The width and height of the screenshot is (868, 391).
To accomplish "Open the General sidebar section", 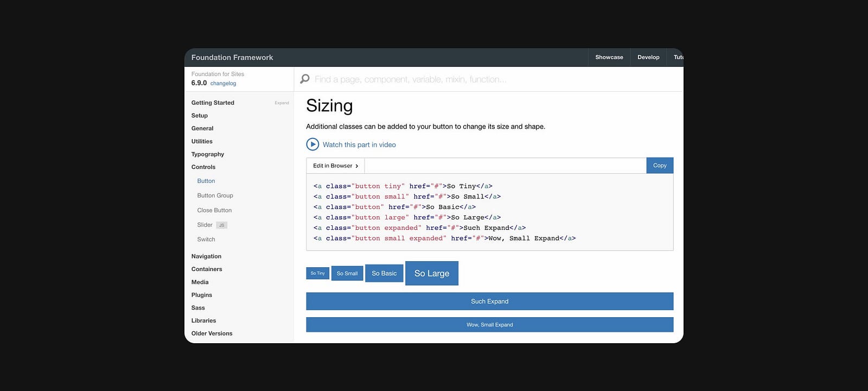I will (202, 129).
